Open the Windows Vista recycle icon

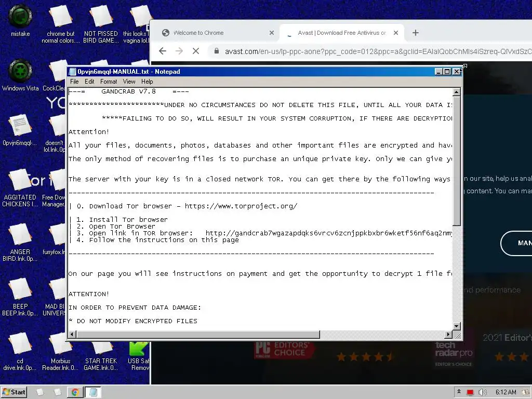(x=20, y=75)
